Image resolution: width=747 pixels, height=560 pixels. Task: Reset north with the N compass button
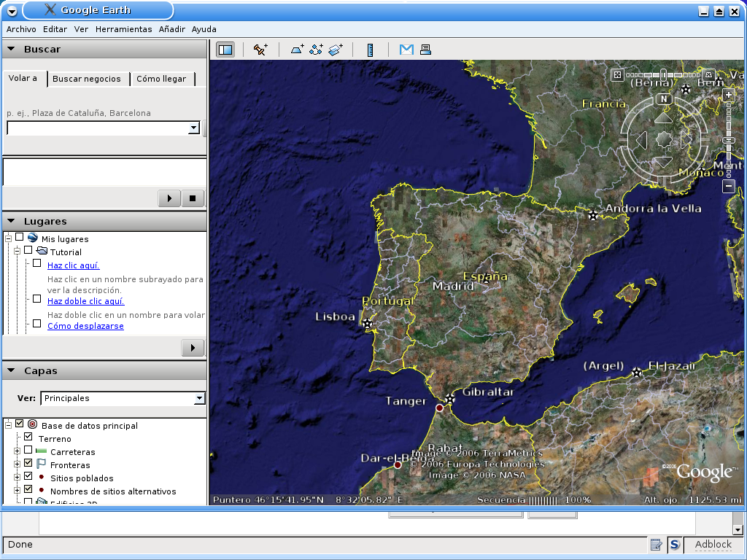[663, 98]
